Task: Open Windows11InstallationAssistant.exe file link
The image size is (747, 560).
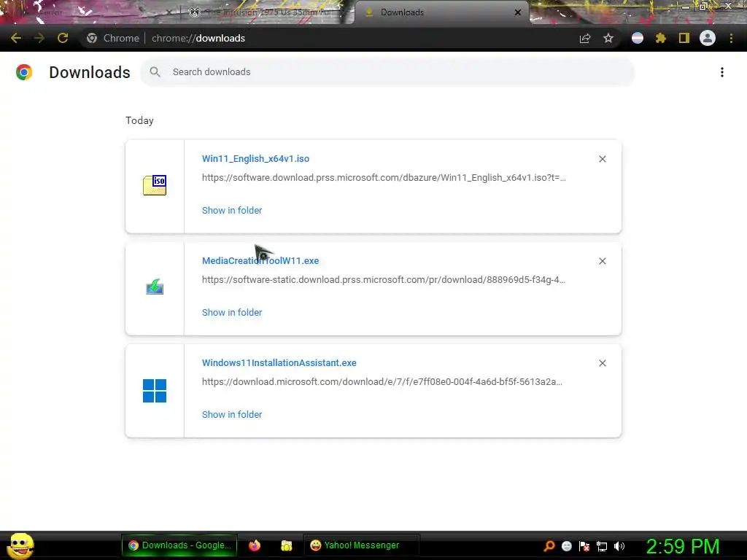Action: coord(279,363)
